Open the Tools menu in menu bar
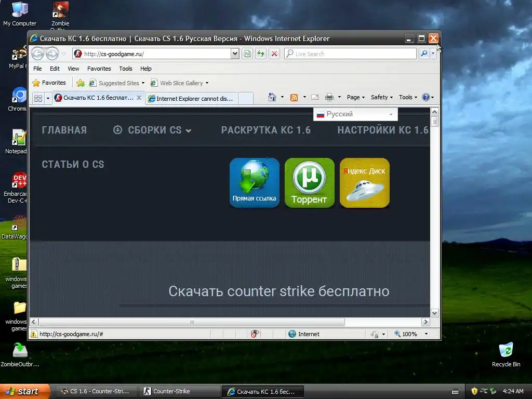 [126, 69]
